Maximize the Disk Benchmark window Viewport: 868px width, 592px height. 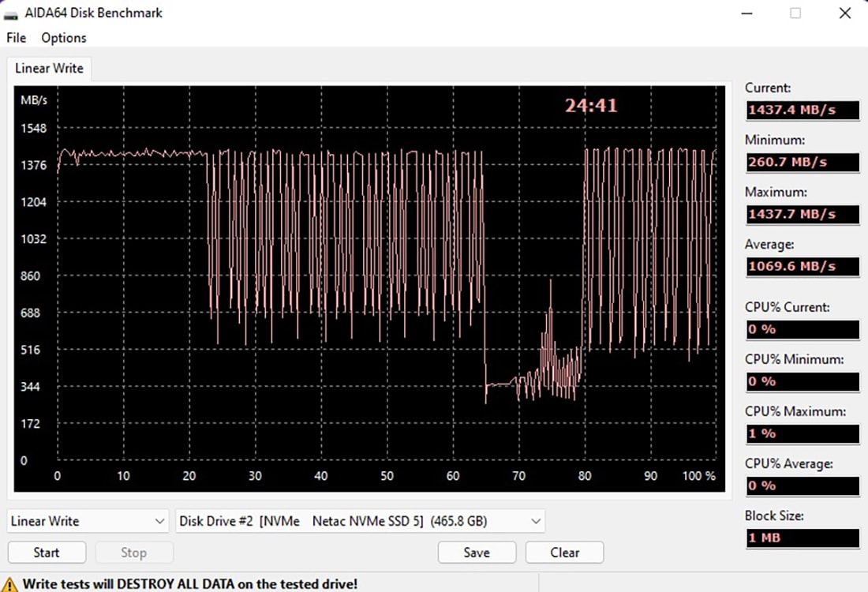pyautogui.click(x=795, y=13)
